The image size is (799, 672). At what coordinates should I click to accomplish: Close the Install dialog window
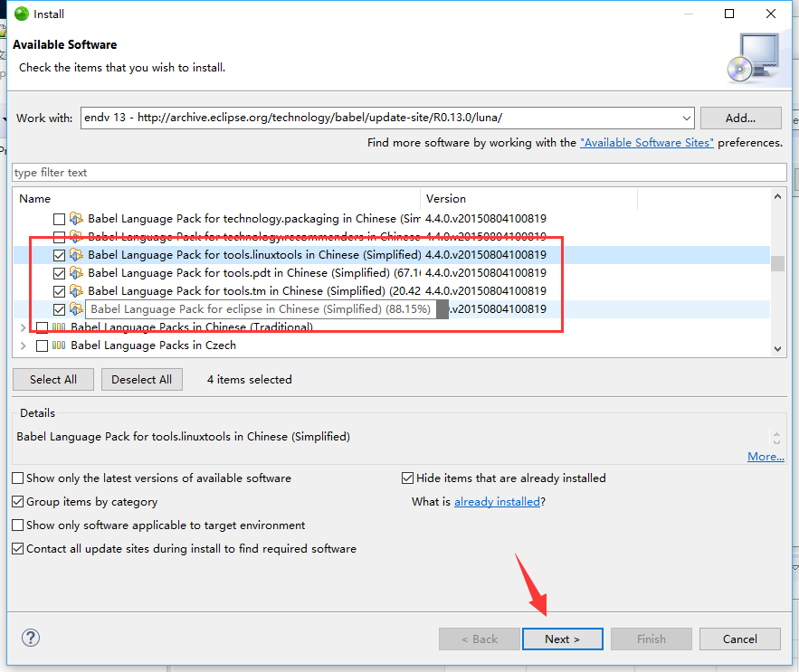click(x=771, y=14)
